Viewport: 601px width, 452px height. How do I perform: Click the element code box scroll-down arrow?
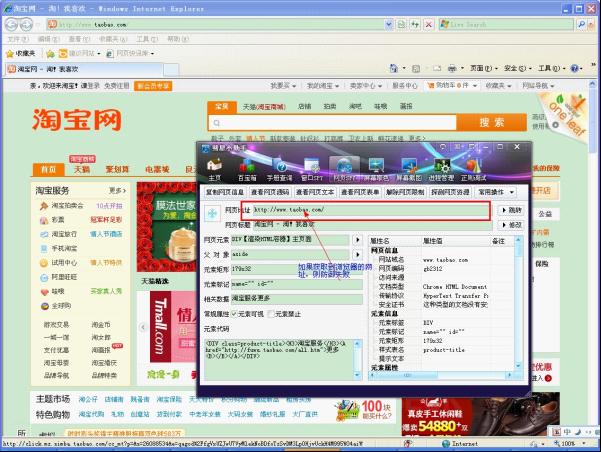coord(357,375)
